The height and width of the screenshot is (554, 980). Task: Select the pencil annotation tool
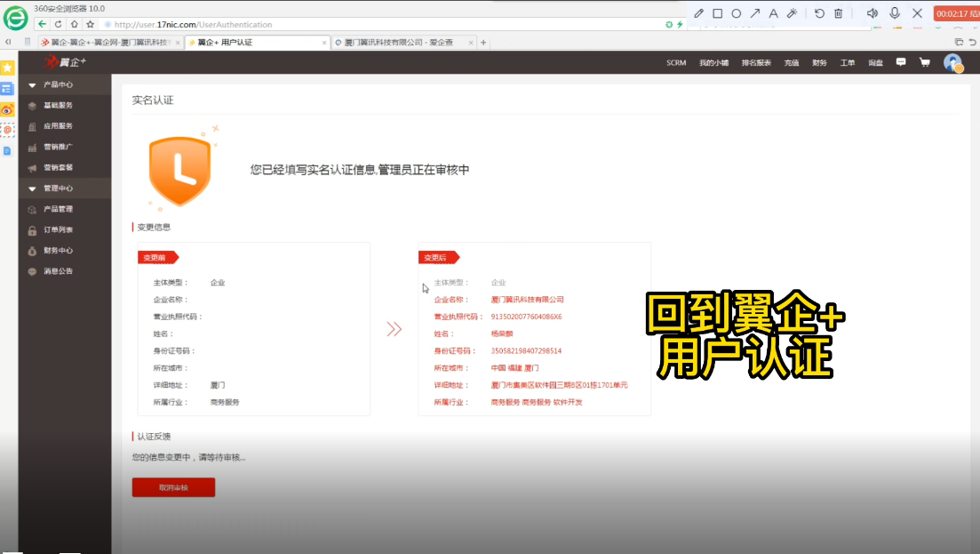point(698,13)
